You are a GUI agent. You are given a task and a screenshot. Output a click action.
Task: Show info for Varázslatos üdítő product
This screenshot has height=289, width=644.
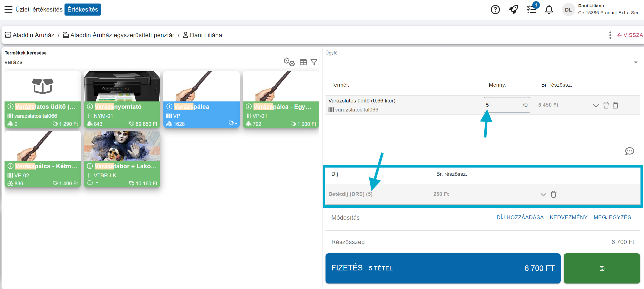[x=10, y=107]
